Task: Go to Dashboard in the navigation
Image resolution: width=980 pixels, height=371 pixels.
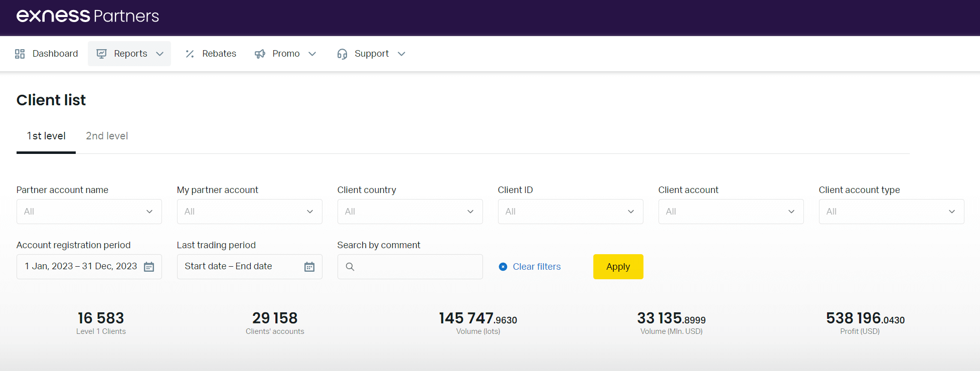Action: [47, 54]
